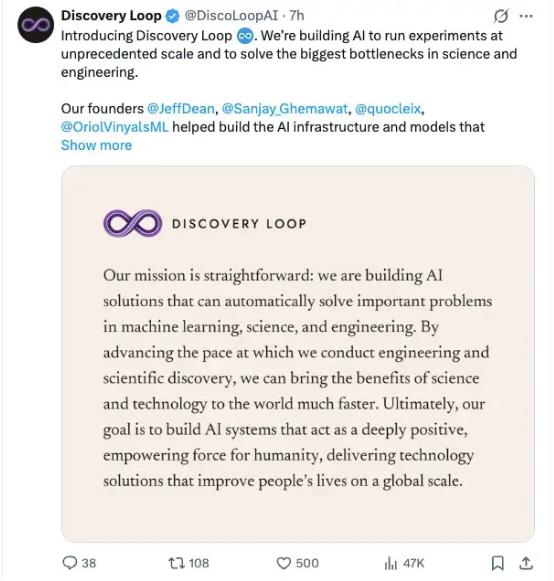Screen dimensions: 554x581
Task: Click the Discovery Loop profile avatar
Action: pyautogui.click(x=36, y=25)
